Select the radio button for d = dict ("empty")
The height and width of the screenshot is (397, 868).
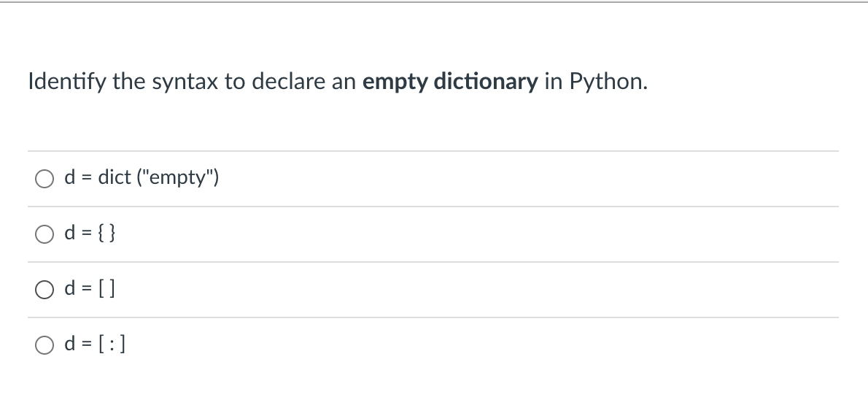point(44,179)
